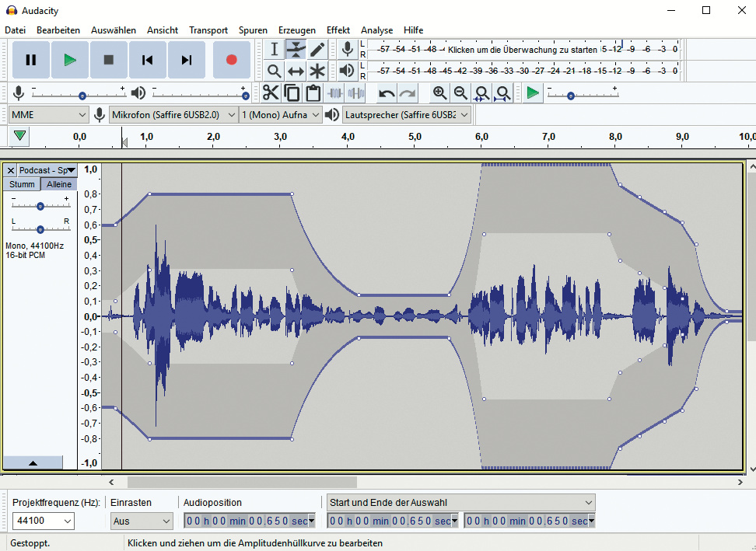Click the Zoom In magnifier icon
The image size is (756, 551).
tap(440, 93)
